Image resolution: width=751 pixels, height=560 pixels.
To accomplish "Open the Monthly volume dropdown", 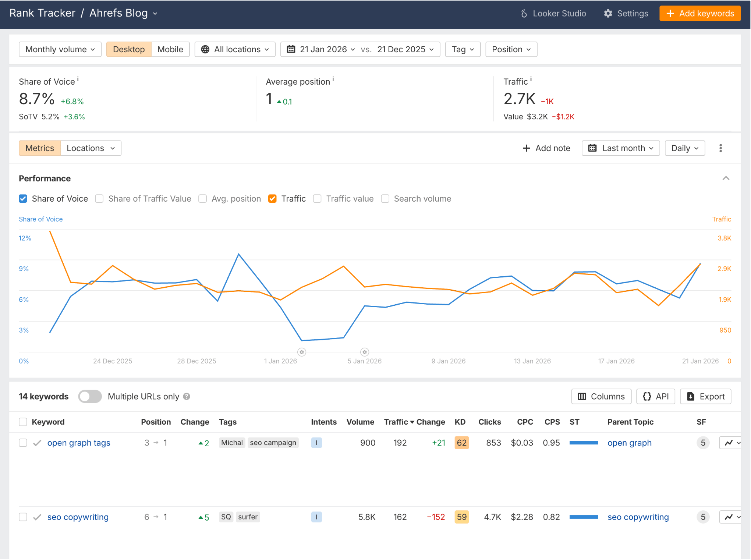I will coord(60,49).
